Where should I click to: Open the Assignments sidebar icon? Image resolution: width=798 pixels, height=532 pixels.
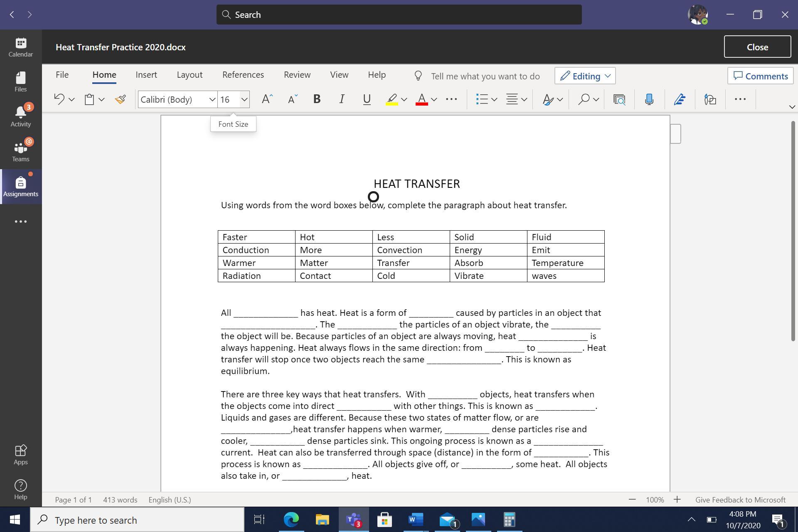click(x=21, y=187)
